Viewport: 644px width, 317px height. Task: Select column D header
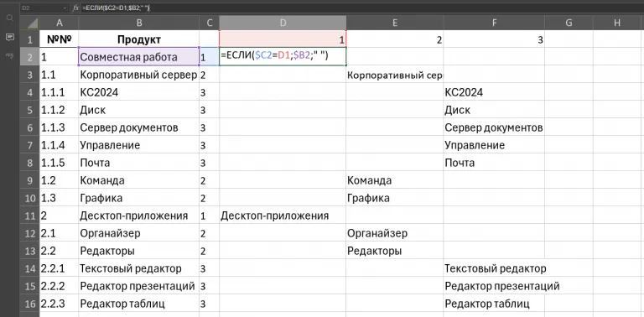pyautogui.click(x=283, y=23)
